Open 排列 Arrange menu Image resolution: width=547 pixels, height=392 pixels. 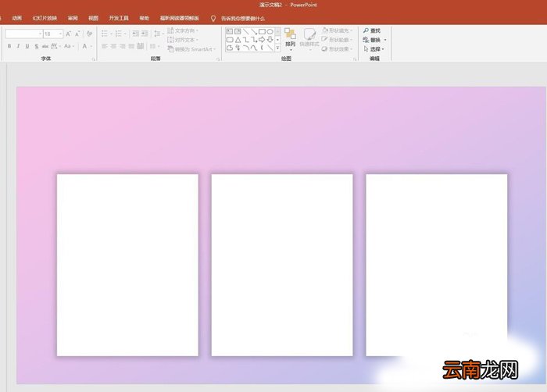point(290,39)
